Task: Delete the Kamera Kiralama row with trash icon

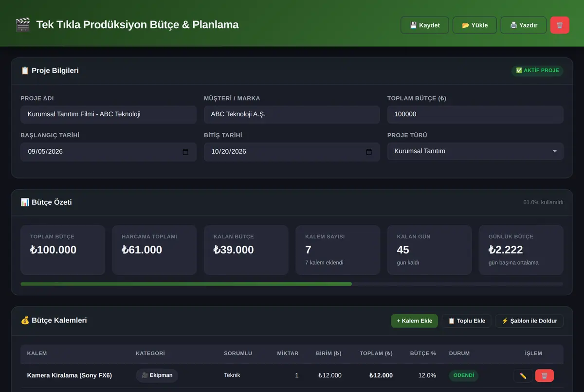Action: click(545, 375)
